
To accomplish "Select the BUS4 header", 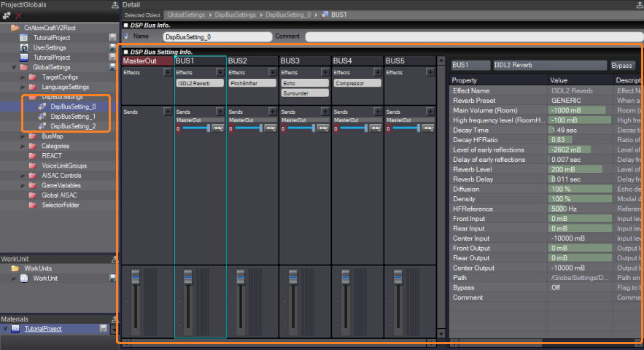I will point(357,61).
